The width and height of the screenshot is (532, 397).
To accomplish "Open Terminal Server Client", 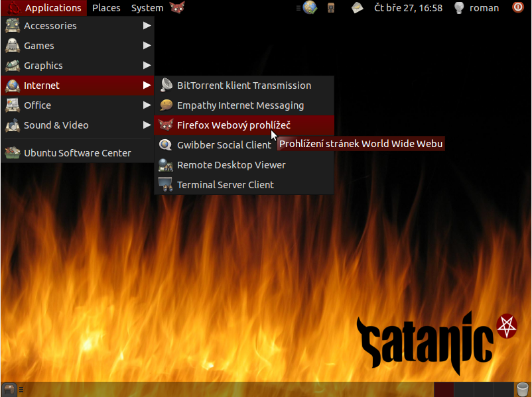I will point(226,184).
